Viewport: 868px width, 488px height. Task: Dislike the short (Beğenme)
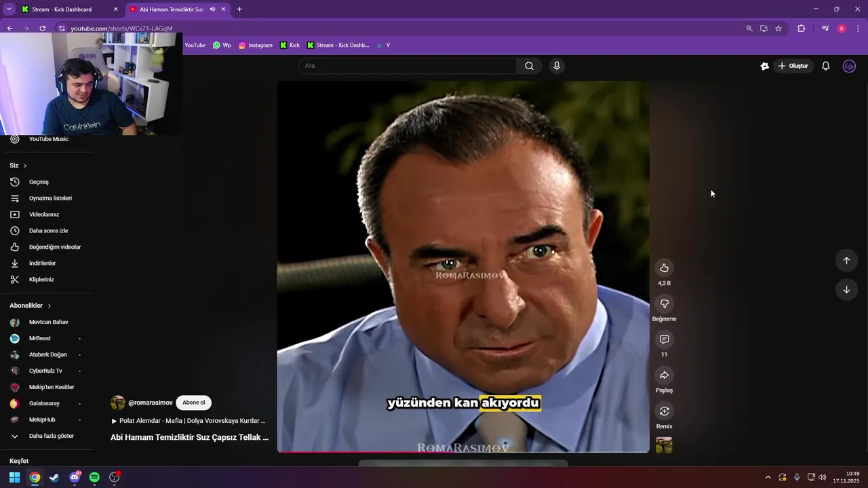coord(664,304)
